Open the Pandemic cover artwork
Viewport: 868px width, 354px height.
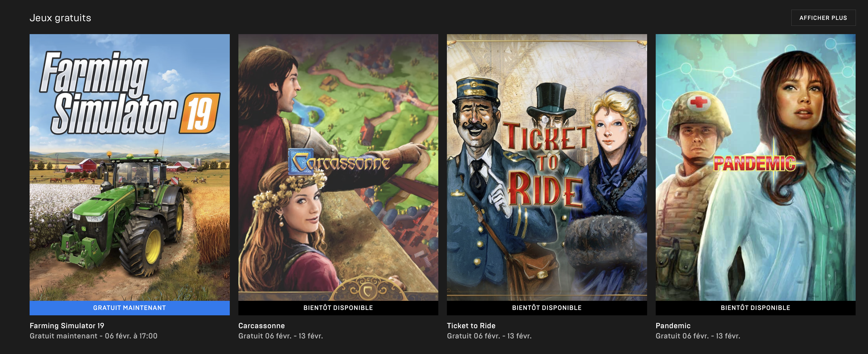pyautogui.click(x=755, y=167)
